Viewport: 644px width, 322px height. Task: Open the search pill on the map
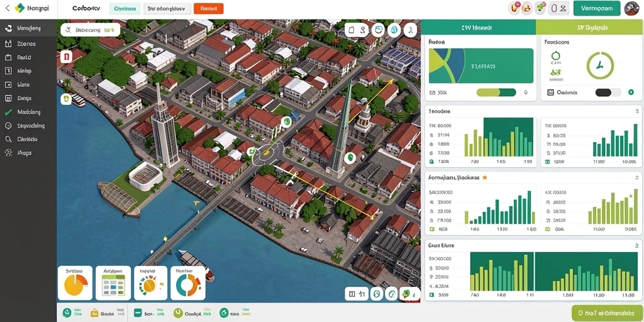91,30
